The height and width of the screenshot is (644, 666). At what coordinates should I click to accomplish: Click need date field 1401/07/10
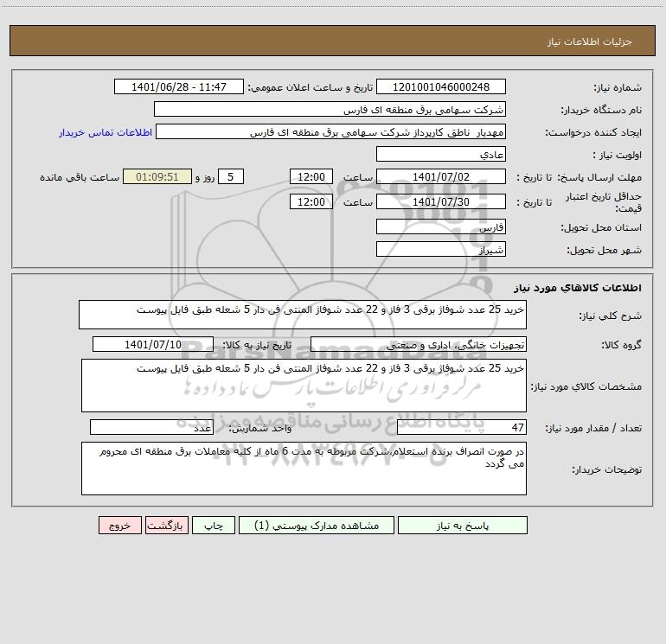(153, 344)
